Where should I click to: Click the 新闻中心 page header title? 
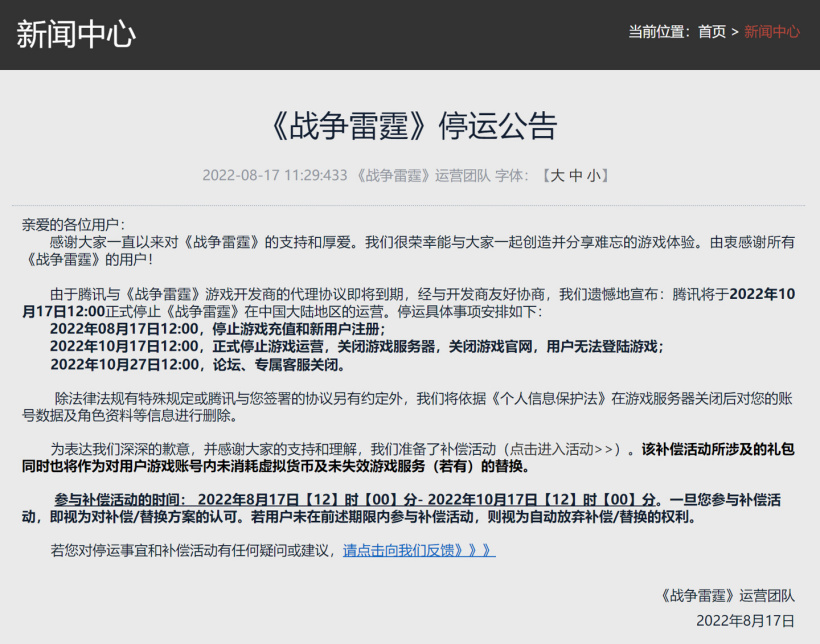click(x=76, y=35)
